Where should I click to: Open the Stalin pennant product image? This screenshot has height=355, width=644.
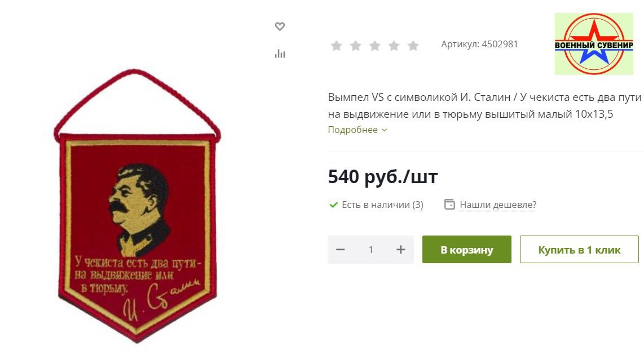pyautogui.click(x=137, y=205)
